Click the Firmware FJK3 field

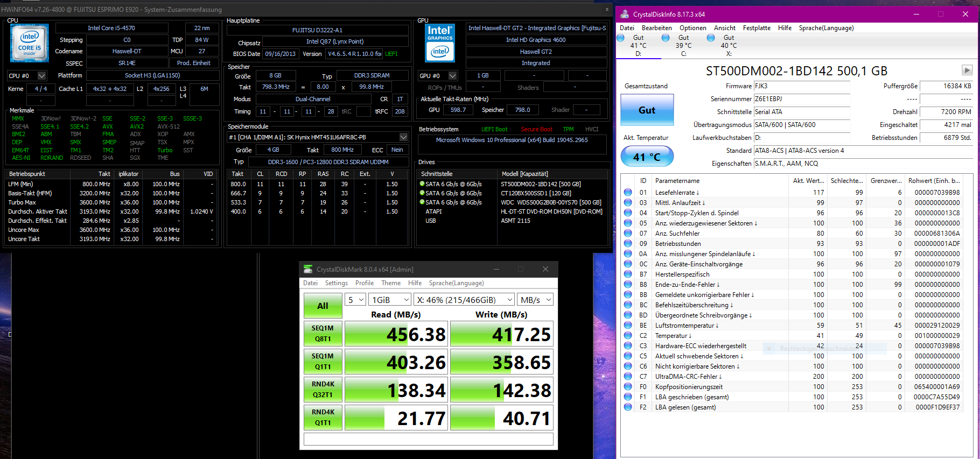(802, 86)
